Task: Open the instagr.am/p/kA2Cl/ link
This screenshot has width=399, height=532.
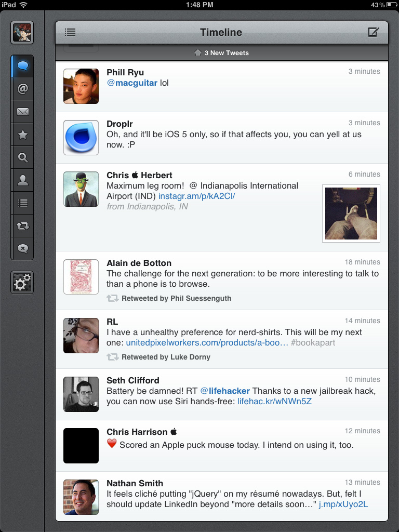Action: tap(197, 196)
